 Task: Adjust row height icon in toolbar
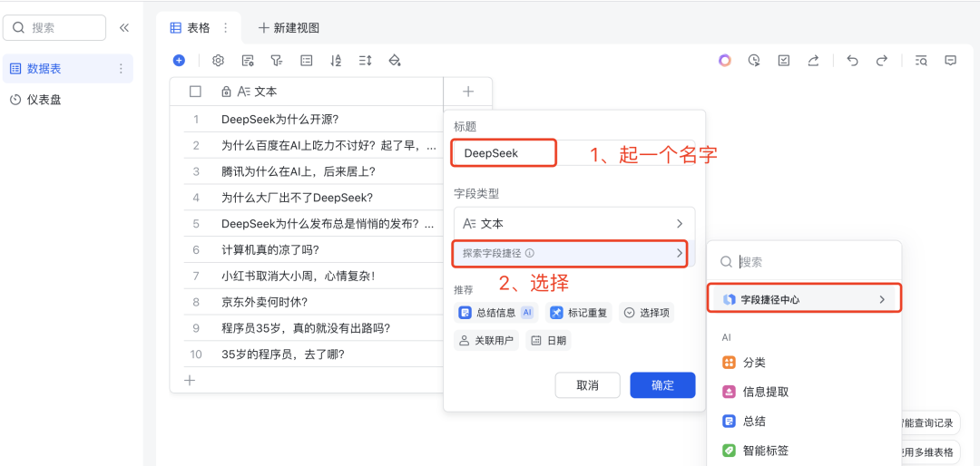tap(366, 61)
